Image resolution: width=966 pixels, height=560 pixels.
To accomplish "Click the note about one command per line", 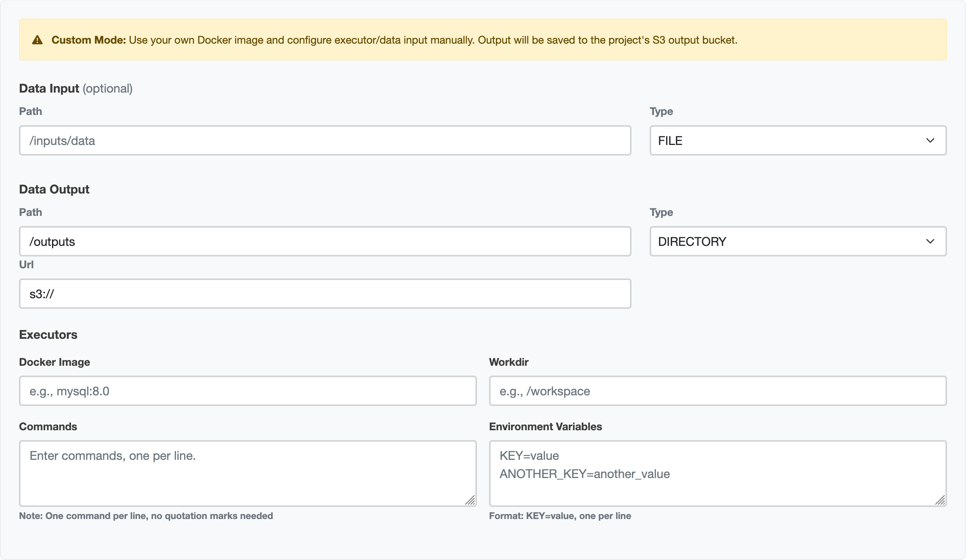I will [146, 516].
